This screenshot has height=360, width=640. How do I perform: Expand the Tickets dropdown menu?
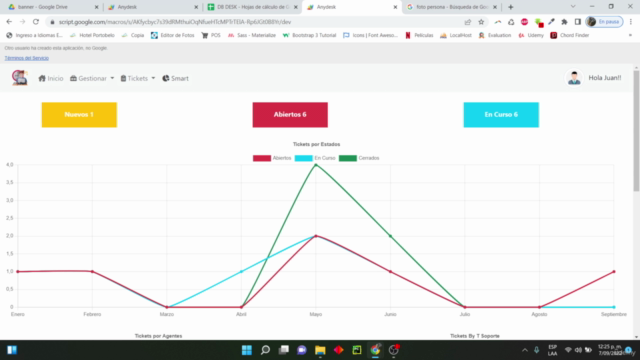pyautogui.click(x=138, y=78)
